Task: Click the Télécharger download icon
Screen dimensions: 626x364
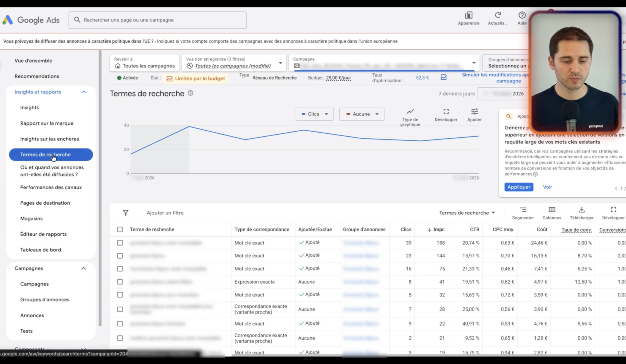Action: [x=581, y=210]
